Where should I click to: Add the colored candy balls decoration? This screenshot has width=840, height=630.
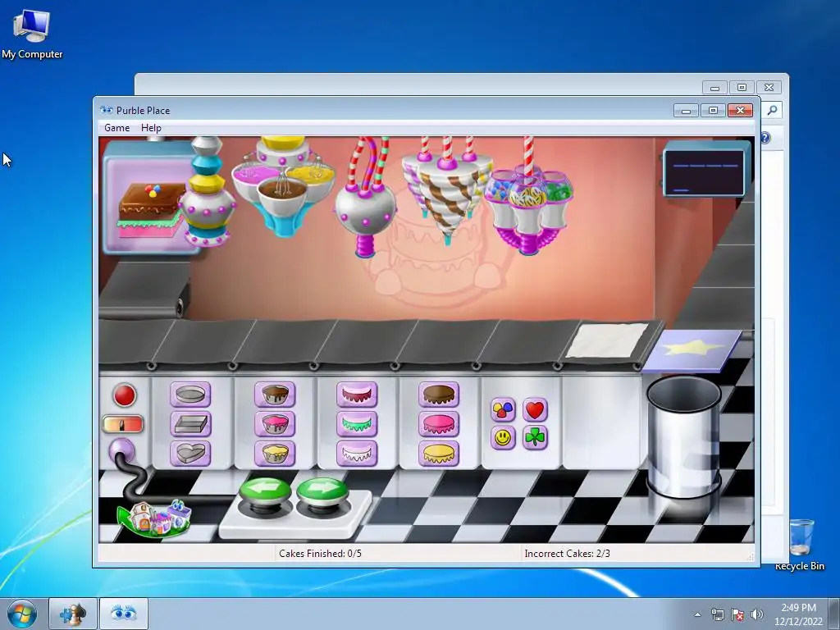tap(503, 410)
